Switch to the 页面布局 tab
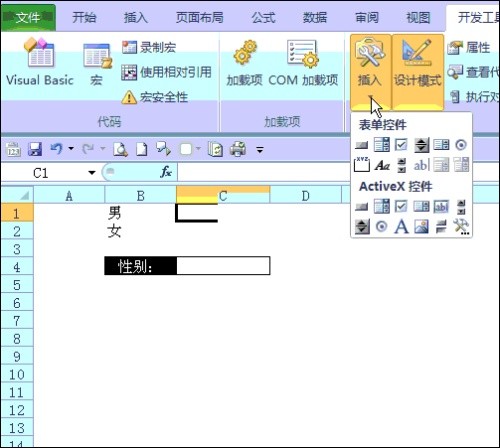 pyautogui.click(x=199, y=17)
